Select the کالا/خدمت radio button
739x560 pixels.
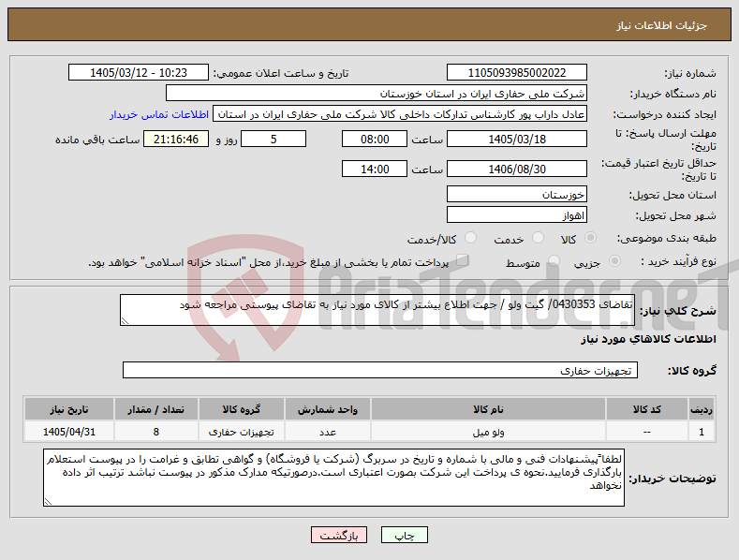tap(470, 238)
